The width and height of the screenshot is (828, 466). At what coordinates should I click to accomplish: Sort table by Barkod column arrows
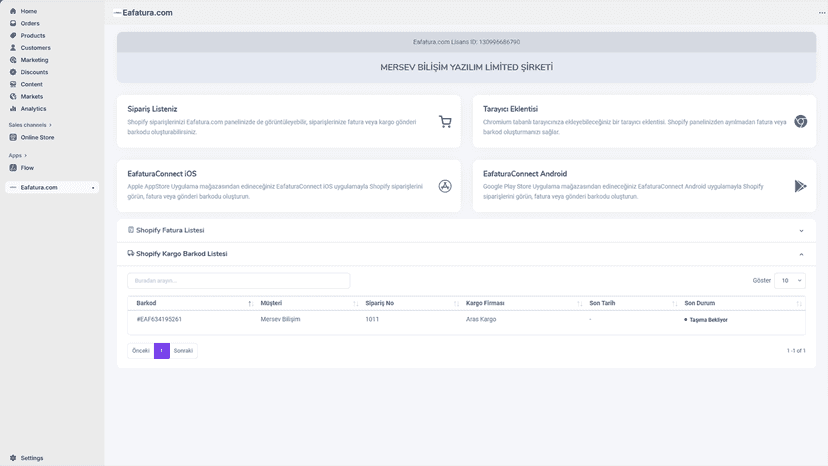[250, 303]
